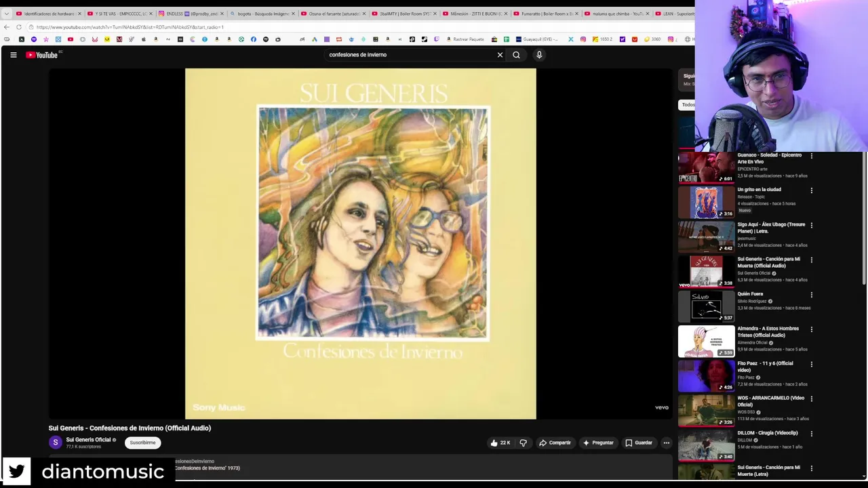Close the 'Identificadores de hardware' tab
The height and width of the screenshot is (488, 868).
pyautogui.click(x=79, y=14)
